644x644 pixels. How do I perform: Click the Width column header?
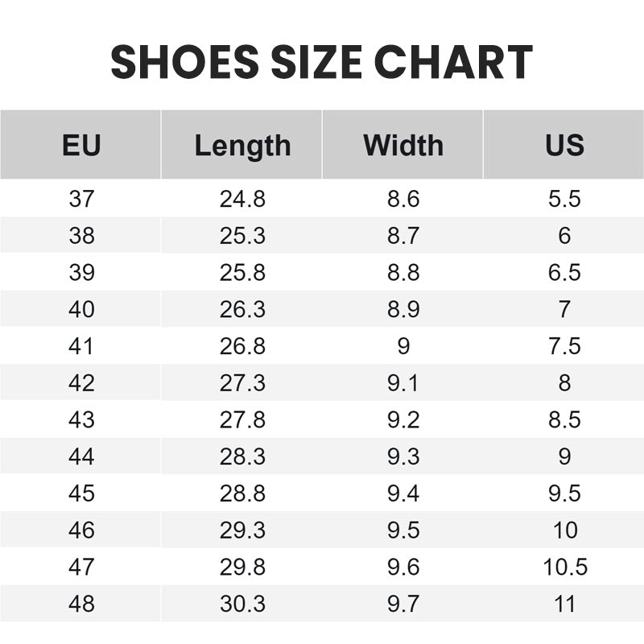403,145
